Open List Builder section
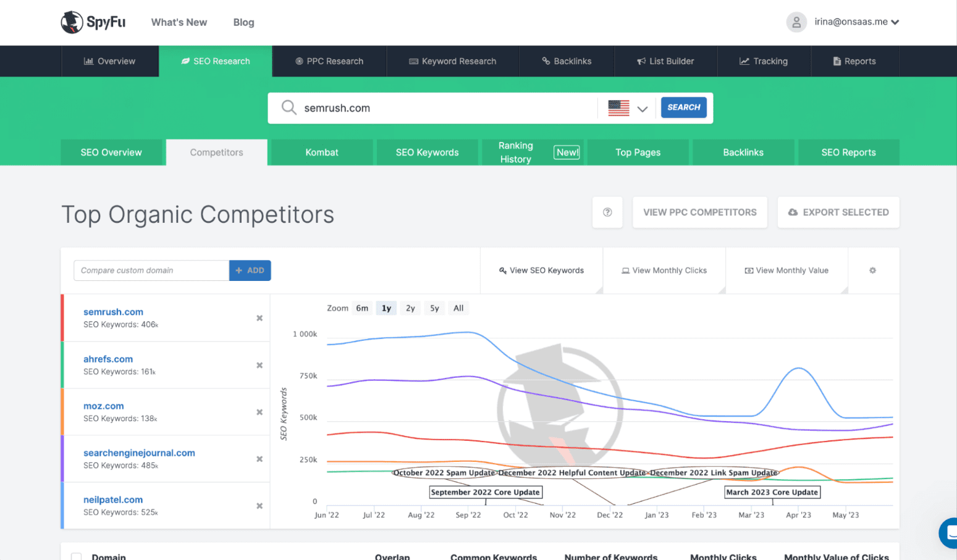The height and width of the screenshot is (560, 957). (665, 61)
